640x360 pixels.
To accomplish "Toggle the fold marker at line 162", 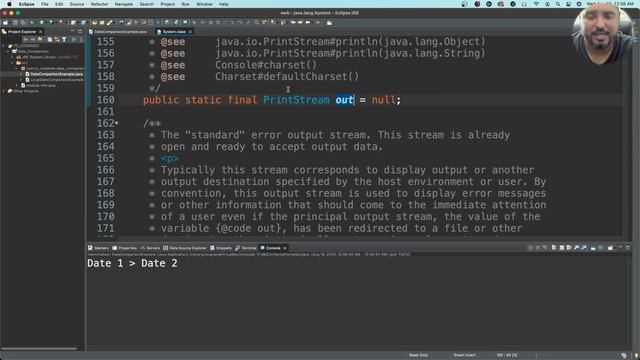I will [117, 123].
